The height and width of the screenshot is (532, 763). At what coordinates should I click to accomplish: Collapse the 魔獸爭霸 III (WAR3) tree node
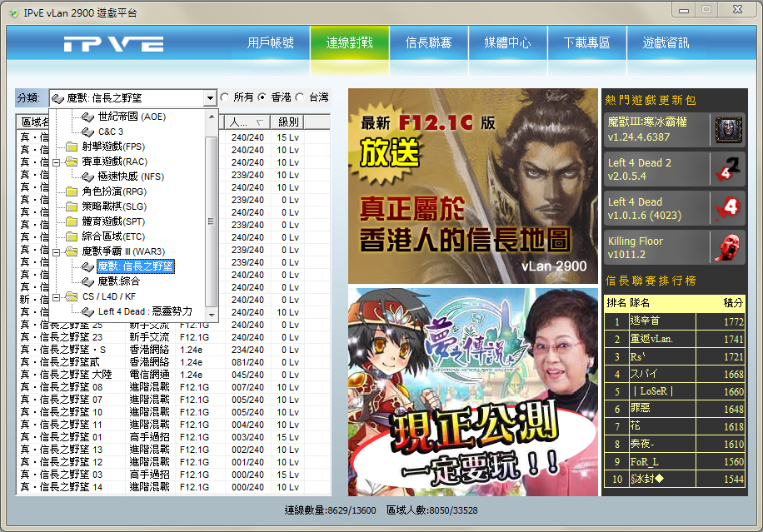coord(56,251)
